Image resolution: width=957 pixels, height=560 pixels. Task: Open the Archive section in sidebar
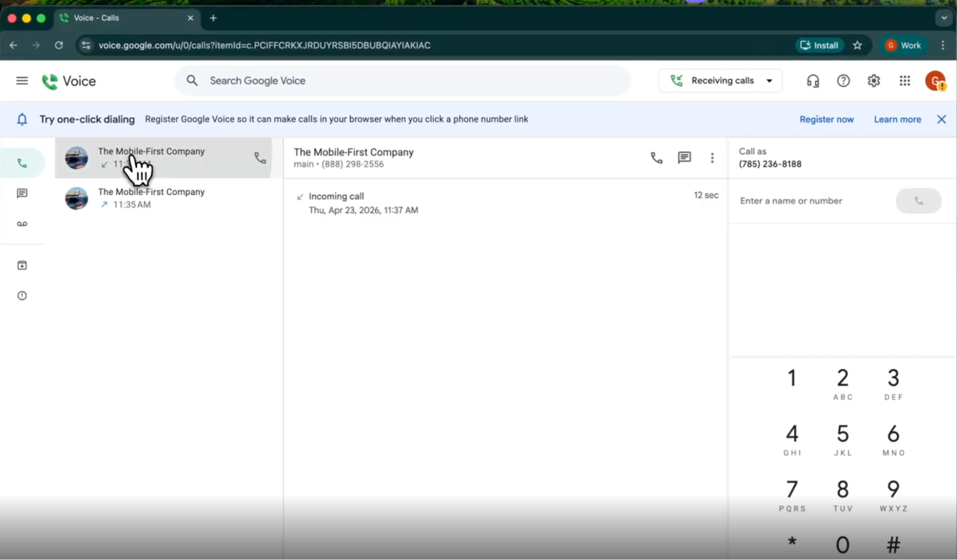(22, 266)
